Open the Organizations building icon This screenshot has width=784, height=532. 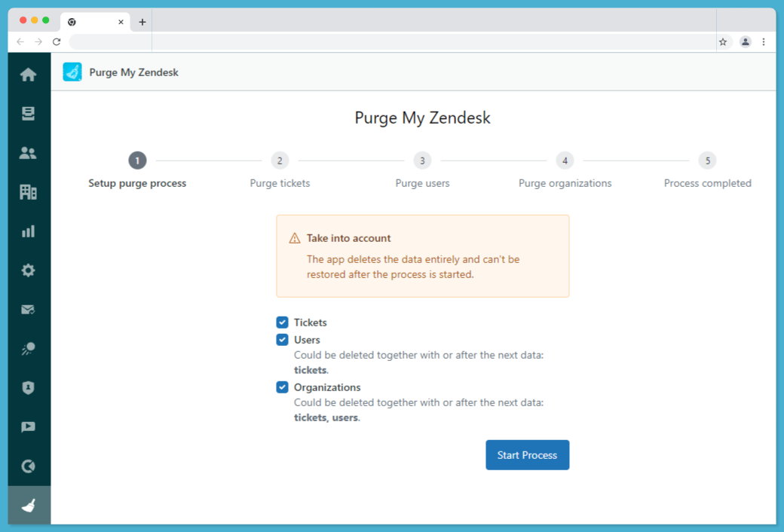tap(28, 191)
